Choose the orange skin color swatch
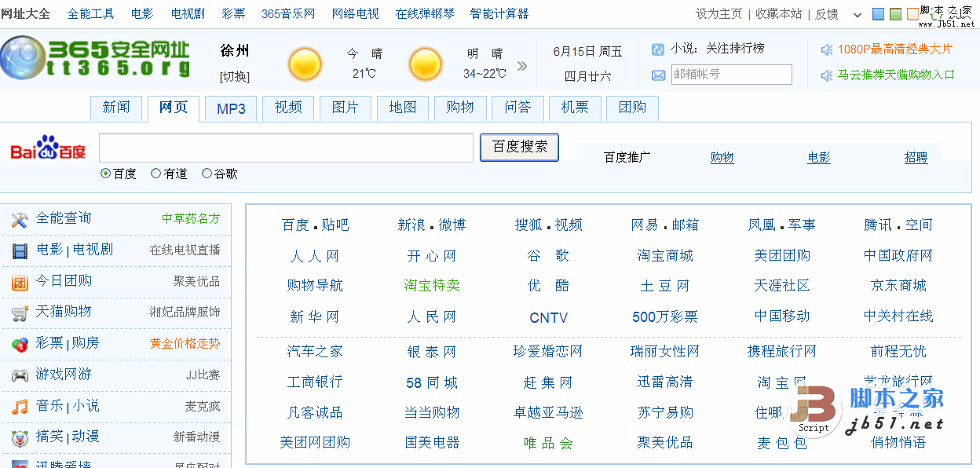980x468 pixels. (912, 14)
